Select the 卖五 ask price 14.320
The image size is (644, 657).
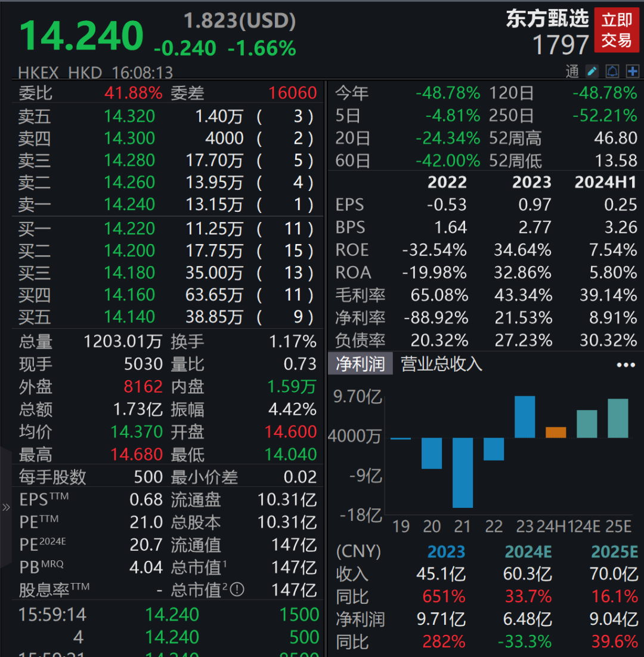[129, 116]
